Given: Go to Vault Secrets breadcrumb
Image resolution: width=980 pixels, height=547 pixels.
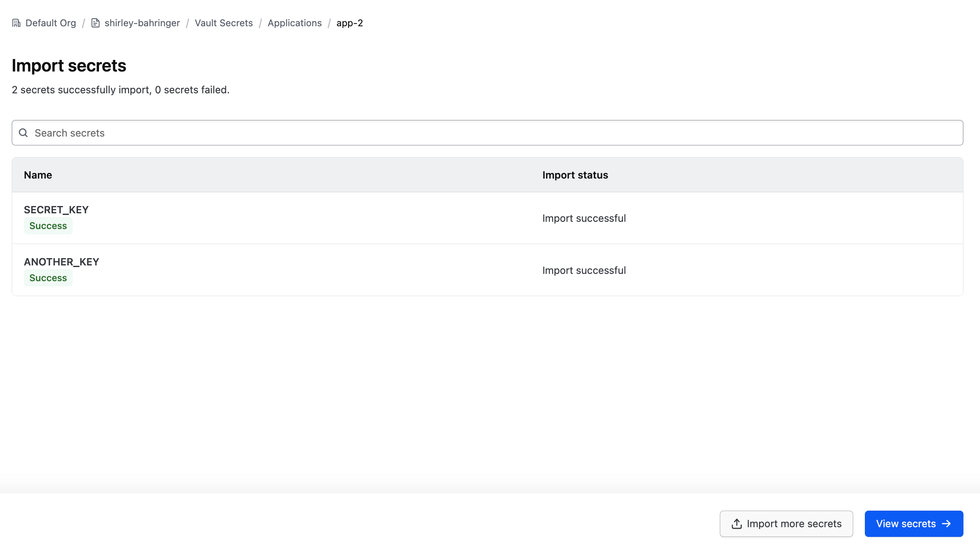Looking at the screenshot, I should pyautogui.click(x=224, y=23).
